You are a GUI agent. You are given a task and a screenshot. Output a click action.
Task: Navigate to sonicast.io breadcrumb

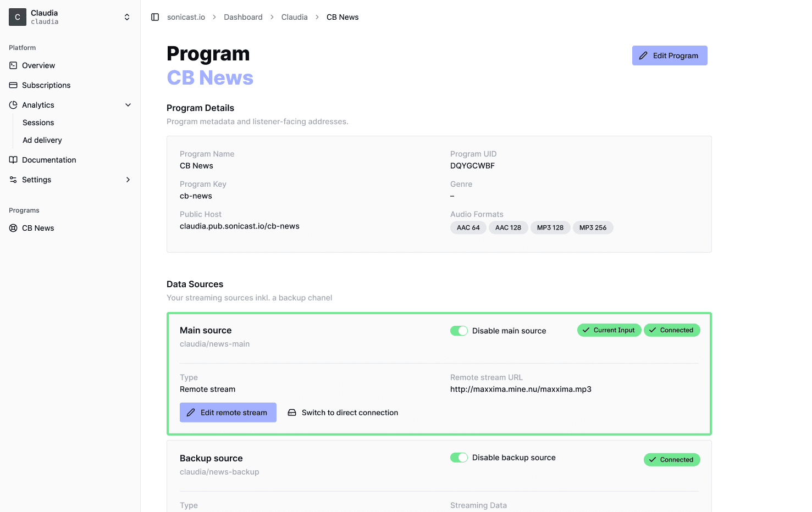pos(186,17)
